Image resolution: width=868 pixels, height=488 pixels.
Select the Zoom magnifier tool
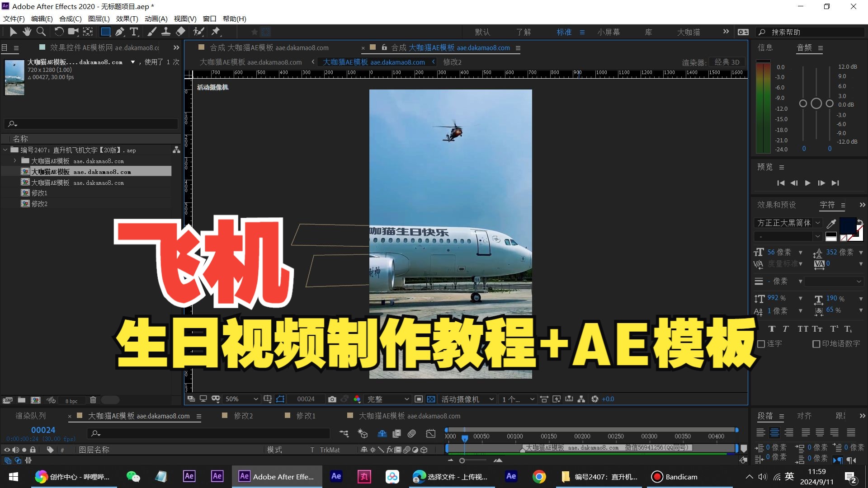[41, 32]
